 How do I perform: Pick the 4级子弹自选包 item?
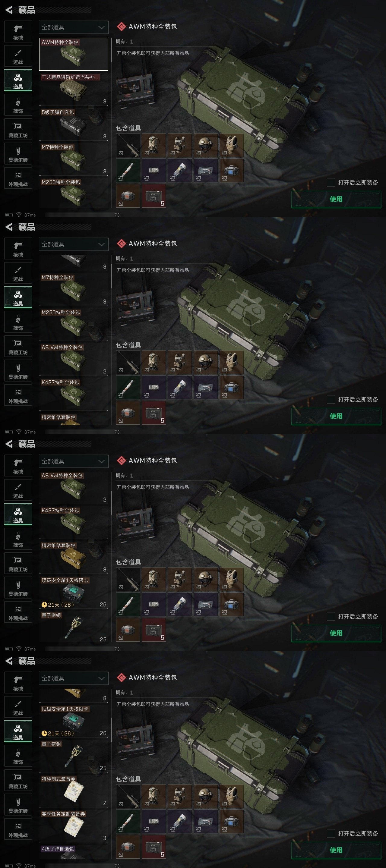74,853
